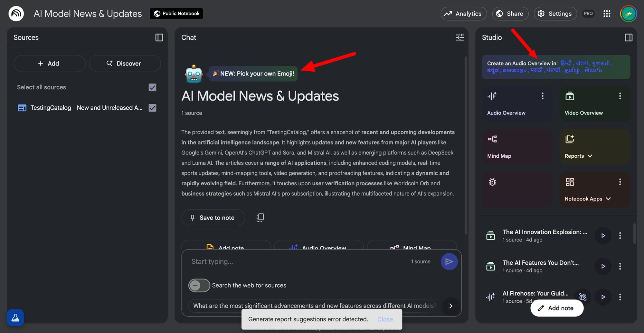The height and width of the screenshot is (333, 644).
Task: Uncheck the TestingCatalog source checkbox
Action: click(x=152, y=108)
